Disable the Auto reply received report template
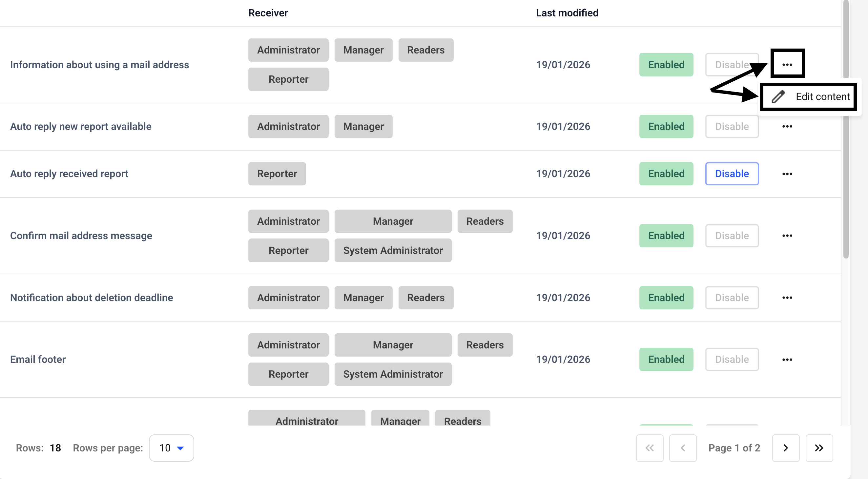 (x=732, y=174)
